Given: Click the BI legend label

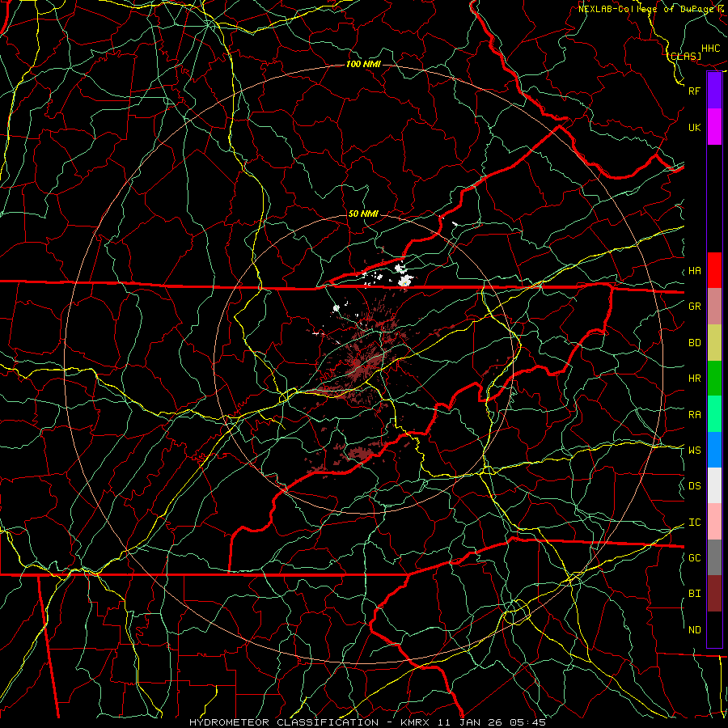Looking at the screenshot, I should pos(694,594).
